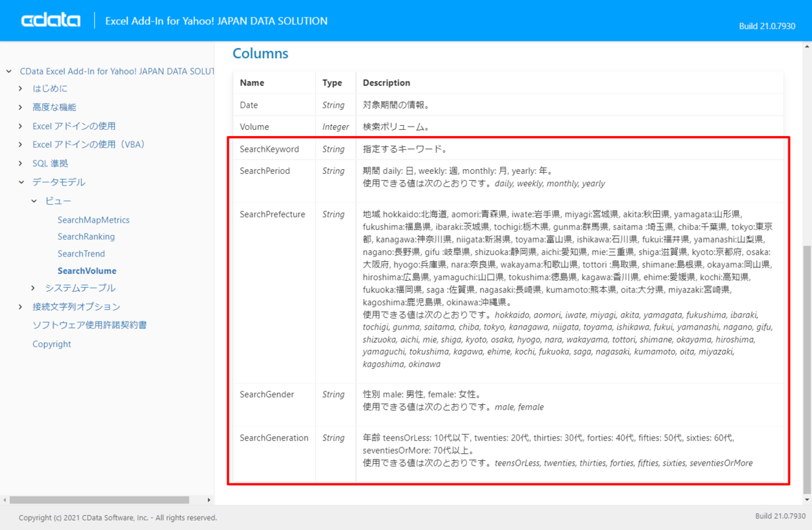Open the SearchRanking view
The height and width of the screenshot is (530, 812).
(86, 237)
